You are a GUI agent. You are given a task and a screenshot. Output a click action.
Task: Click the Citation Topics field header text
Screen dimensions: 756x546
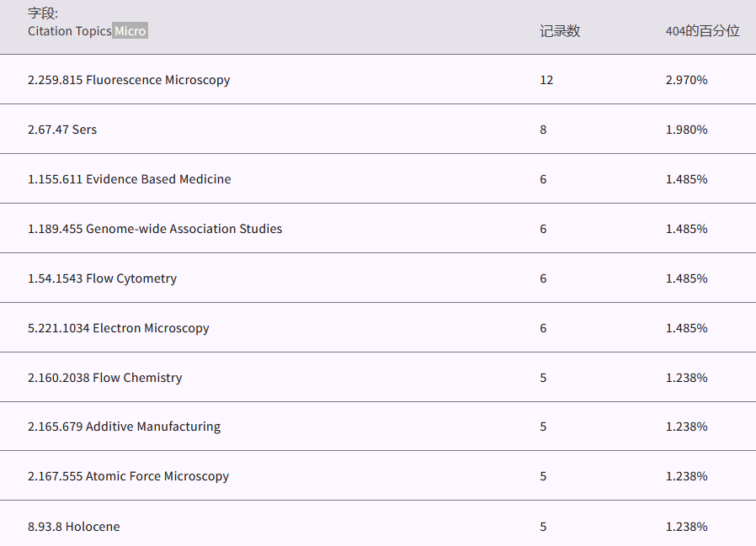(70, 31)
